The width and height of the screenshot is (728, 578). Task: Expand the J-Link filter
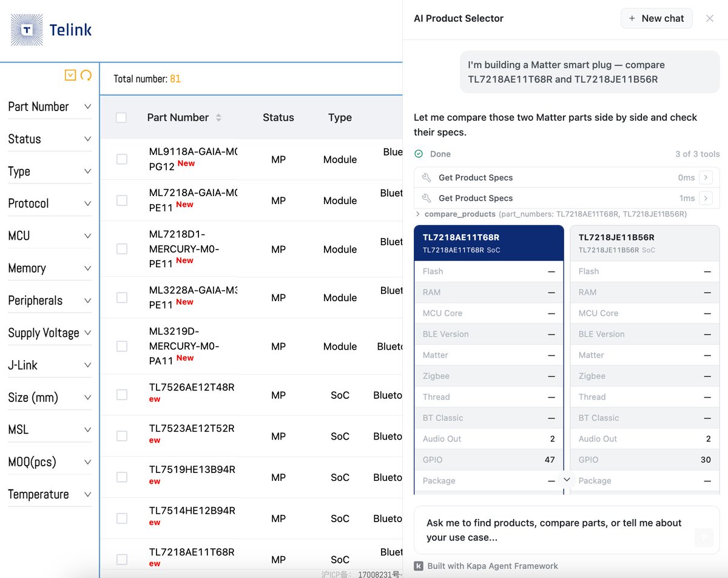click(x=50, y=365)
